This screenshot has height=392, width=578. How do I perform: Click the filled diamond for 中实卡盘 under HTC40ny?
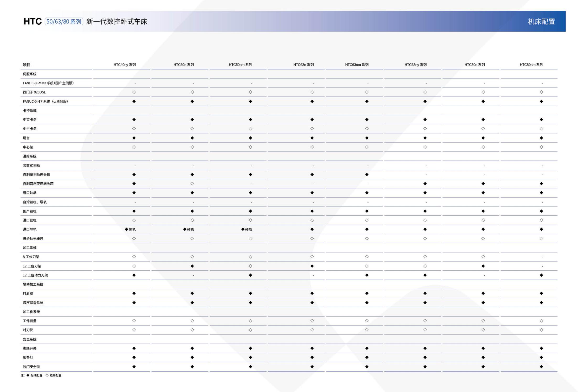[134, 119]
